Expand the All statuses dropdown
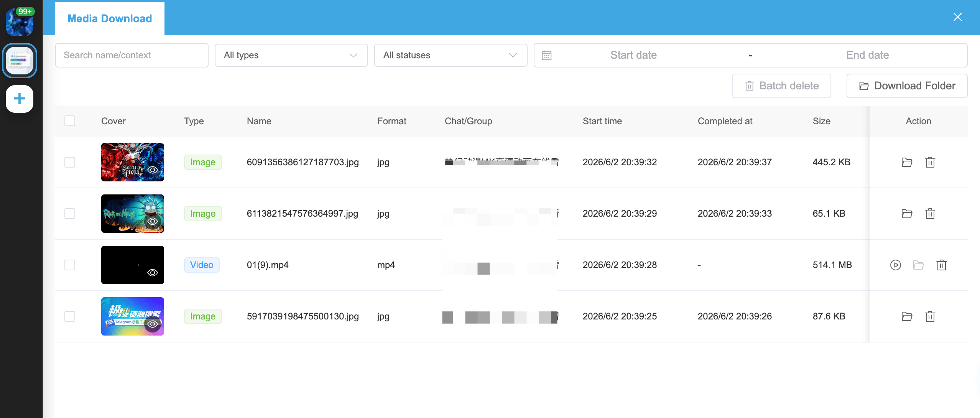The width and height of the screenshot is (980, 418). pos(451,55)
